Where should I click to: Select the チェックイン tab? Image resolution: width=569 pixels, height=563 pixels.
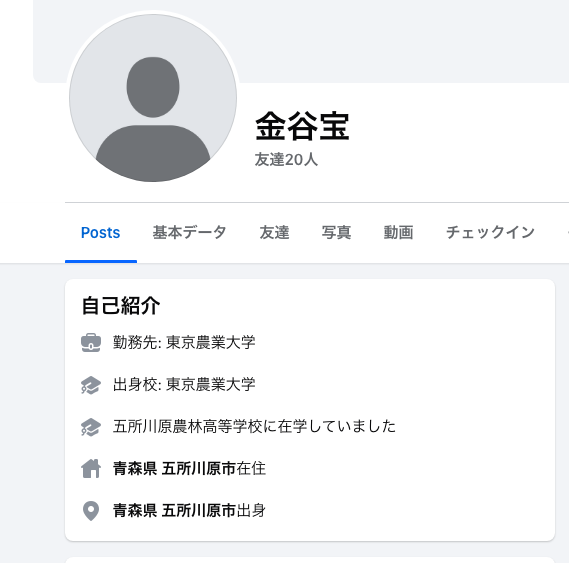(x=490, y=233)
